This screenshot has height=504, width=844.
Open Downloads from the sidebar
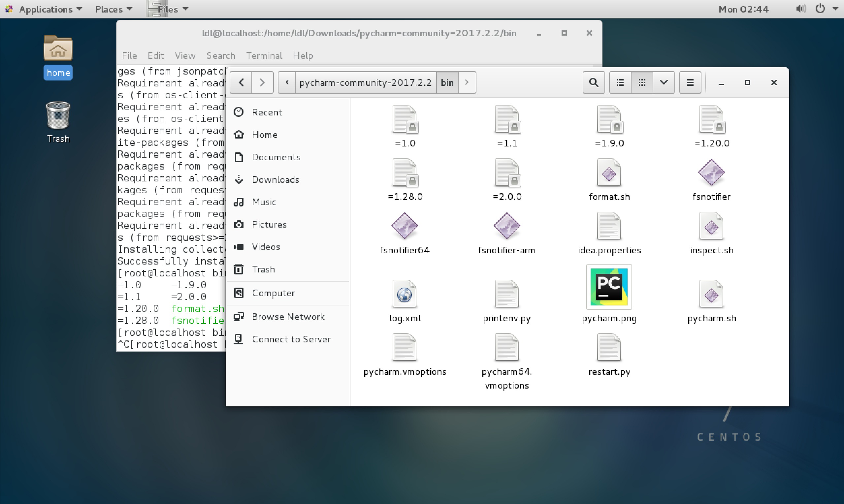point(276,179)
